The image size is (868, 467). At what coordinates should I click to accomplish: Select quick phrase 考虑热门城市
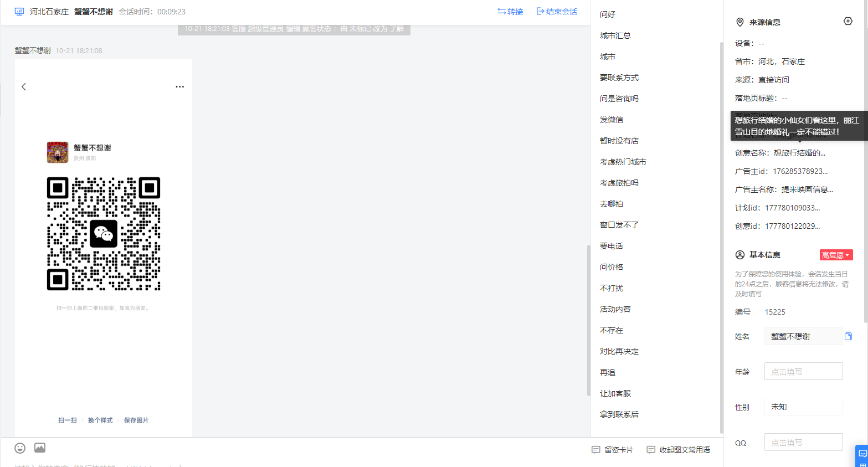click(623, 162)
